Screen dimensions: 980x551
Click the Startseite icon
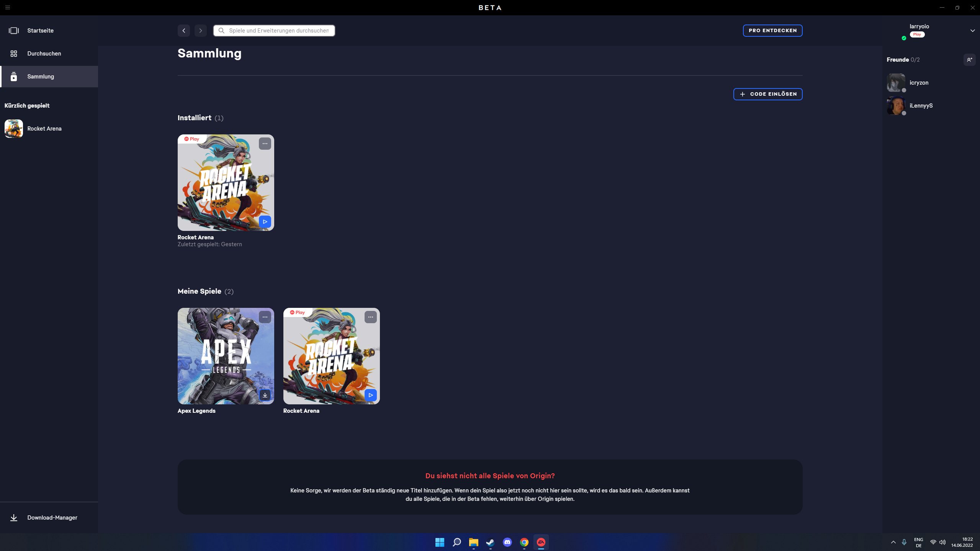pyautogui.click(x=14, y=31)
